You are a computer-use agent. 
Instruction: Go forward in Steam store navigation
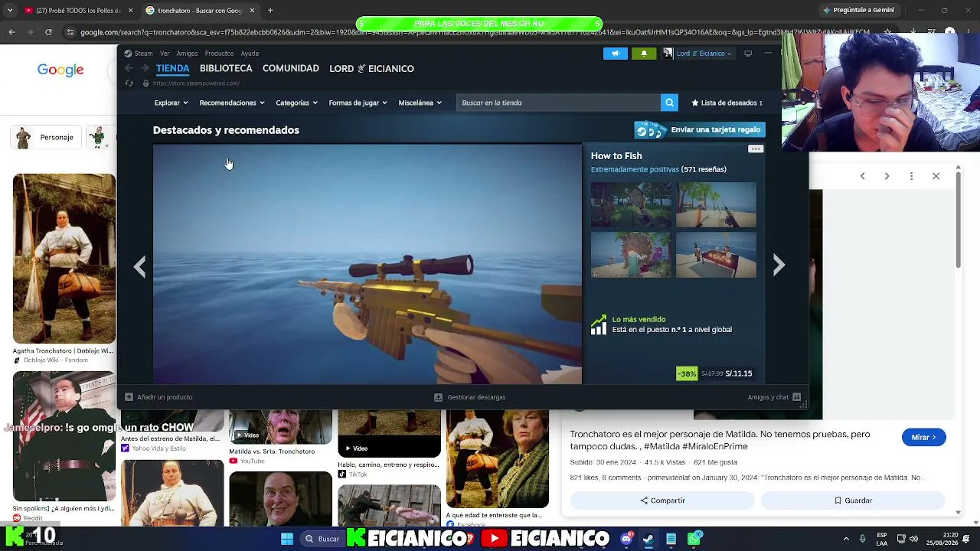[144, 69]
